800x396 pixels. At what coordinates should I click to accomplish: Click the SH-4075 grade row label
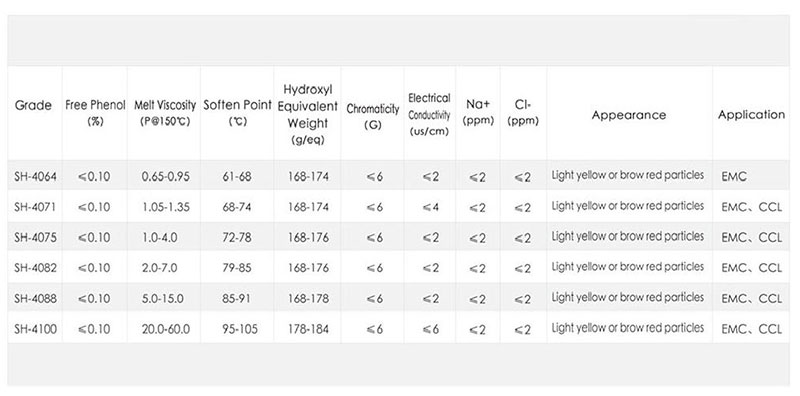[x=35, y=238]
